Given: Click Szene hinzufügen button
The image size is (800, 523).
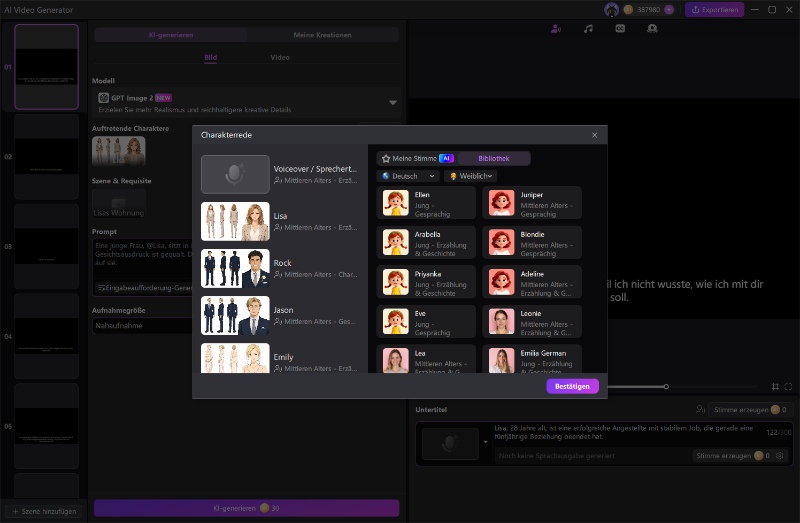Looking at the screenshot, I should pyautogui.click(x=44, y=511).
